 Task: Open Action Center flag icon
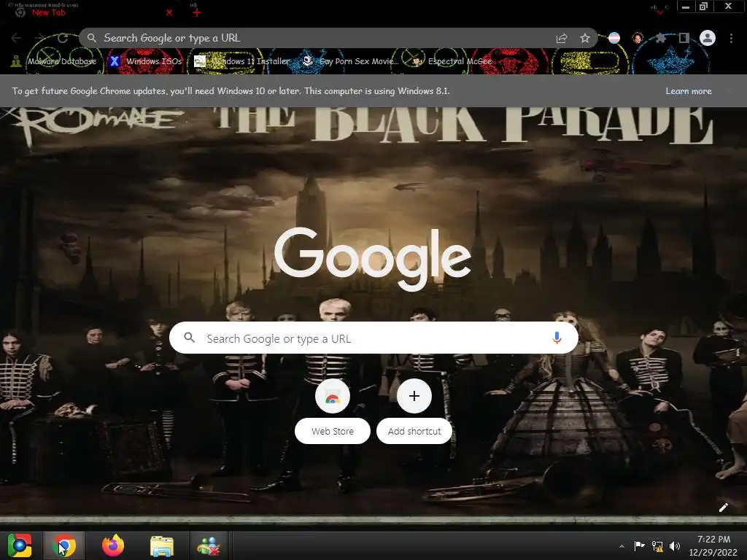coord(639,546)
